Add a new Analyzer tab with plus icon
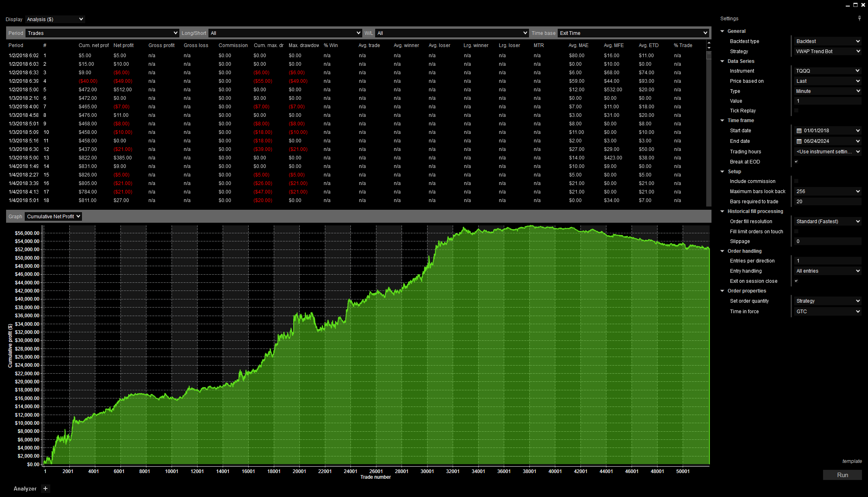Screen dimensions: 868x497 pyautogui.click(x=45, y=488)
